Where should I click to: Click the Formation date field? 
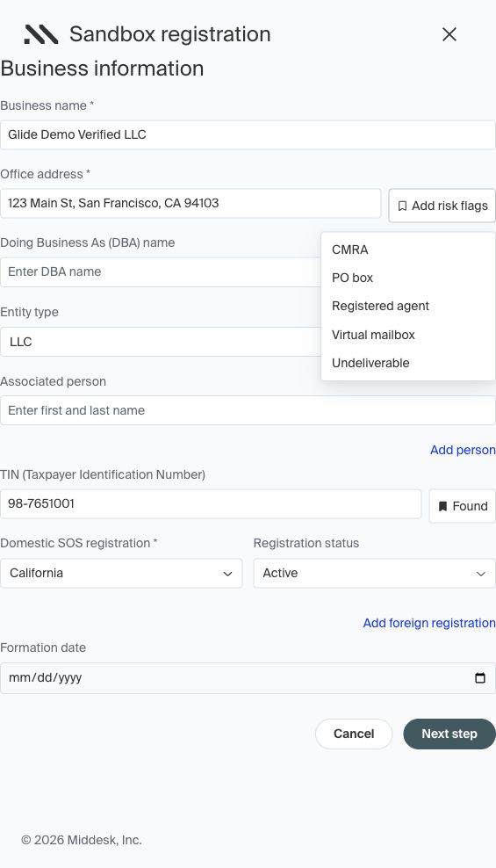[248, 677]
